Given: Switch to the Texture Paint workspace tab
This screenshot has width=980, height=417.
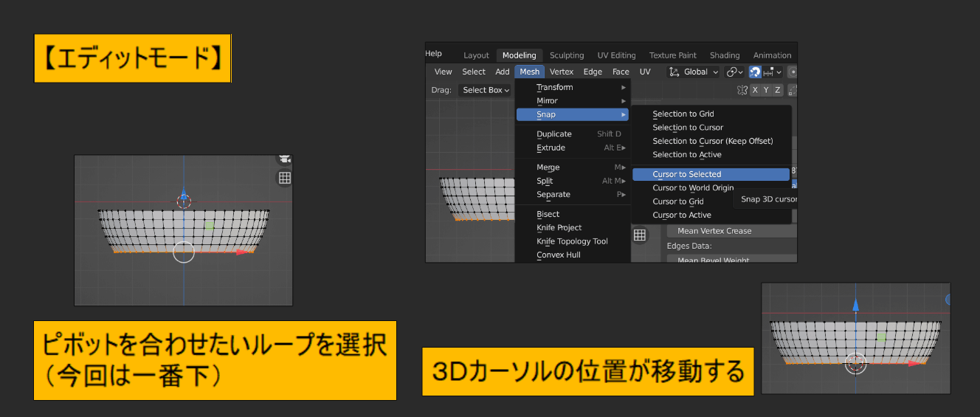Looking at the screenshot, I should click(x=673, y=55).
